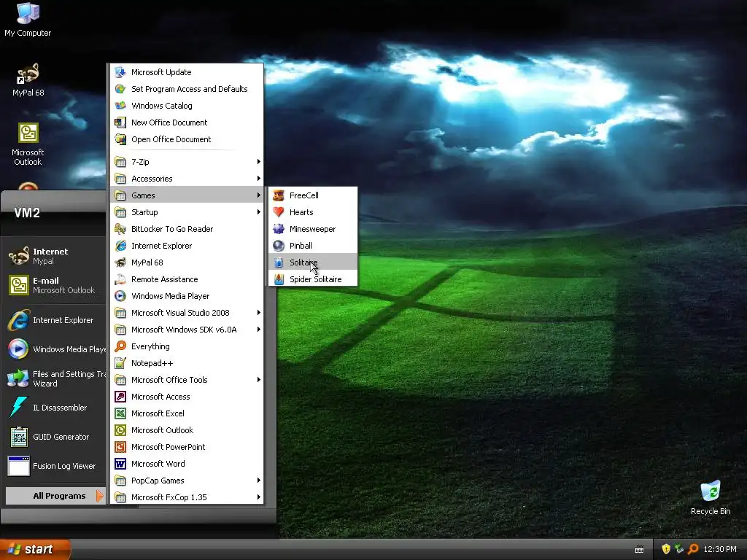747x560 pixels.
Task: Launch FreeCell from Games submenu
Action: pyautogui.click(x=313, y=195)
